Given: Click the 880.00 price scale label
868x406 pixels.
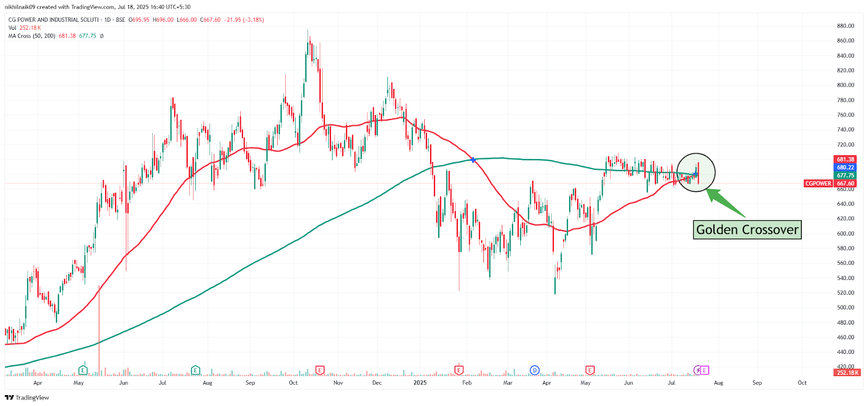Looking at the screenshot, I should pyautogui.click(x=845, y=26).
